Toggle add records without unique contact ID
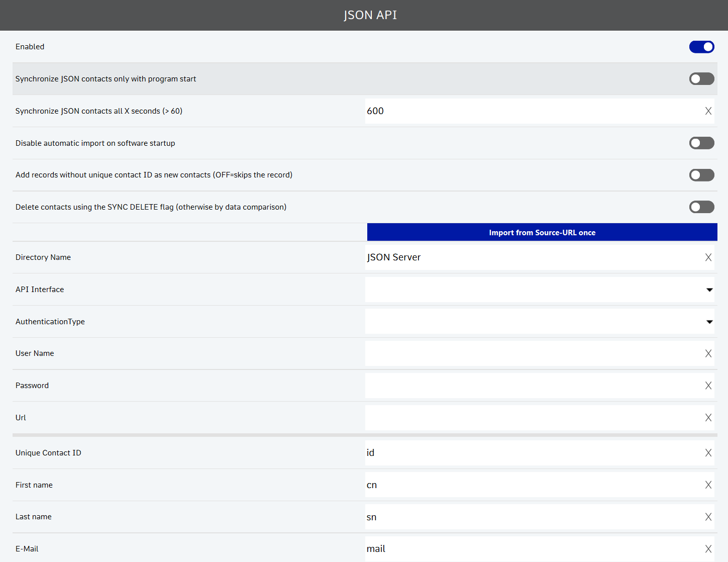The width and height of the screenshot is (728, 562). [701, 175]
